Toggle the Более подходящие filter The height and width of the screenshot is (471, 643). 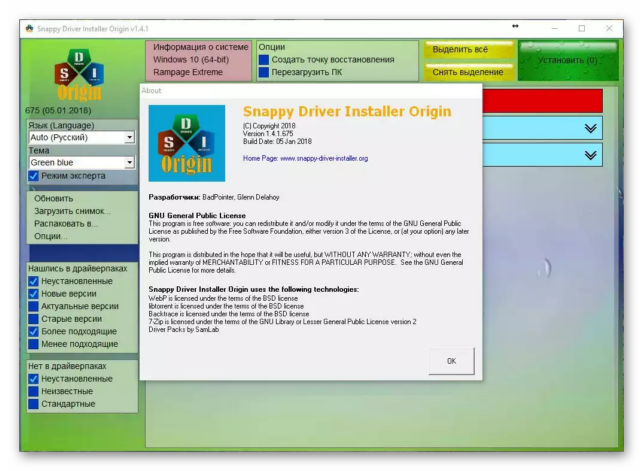tap(33, 331)
